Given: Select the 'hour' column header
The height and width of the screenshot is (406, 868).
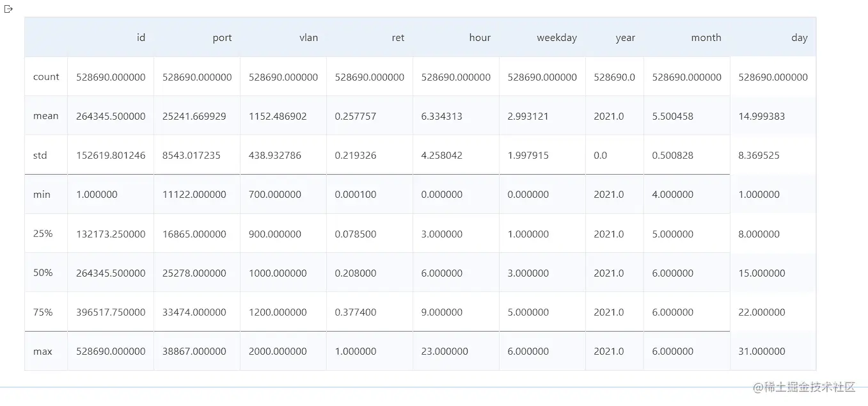Looking at the screenshot, I should coord(480,38).
